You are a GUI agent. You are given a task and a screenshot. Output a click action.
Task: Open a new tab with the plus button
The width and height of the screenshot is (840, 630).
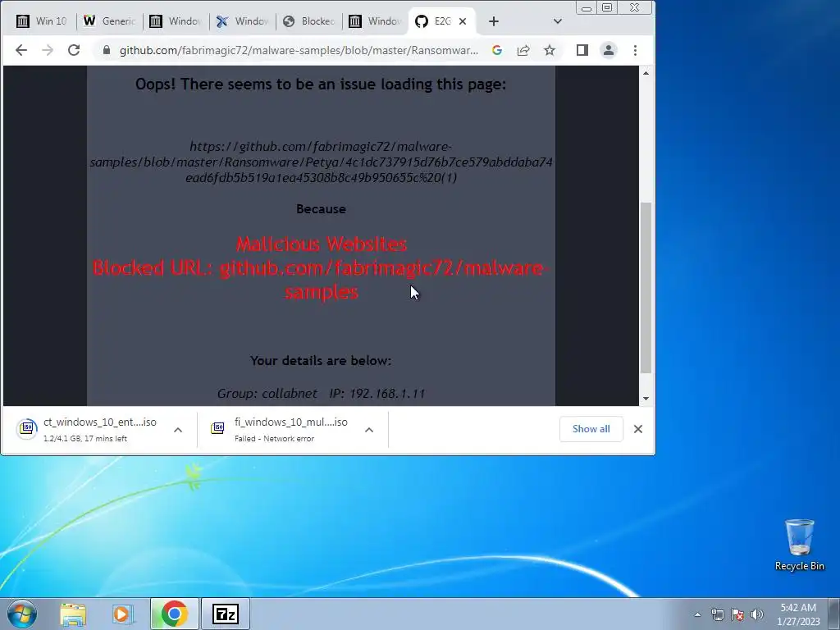tap(493, 21)
